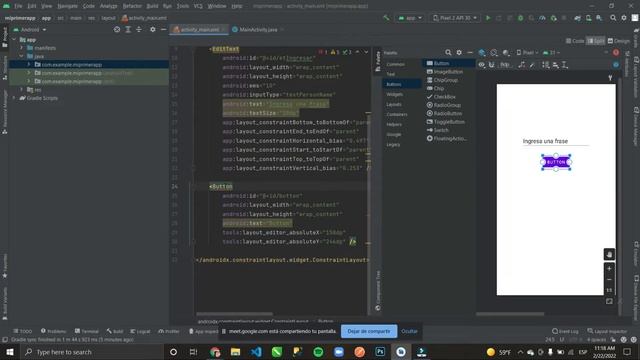Expand Gradle Scripts in the project tree
Viewport: 640px width, 360px height.
click(x=15, y=98)
